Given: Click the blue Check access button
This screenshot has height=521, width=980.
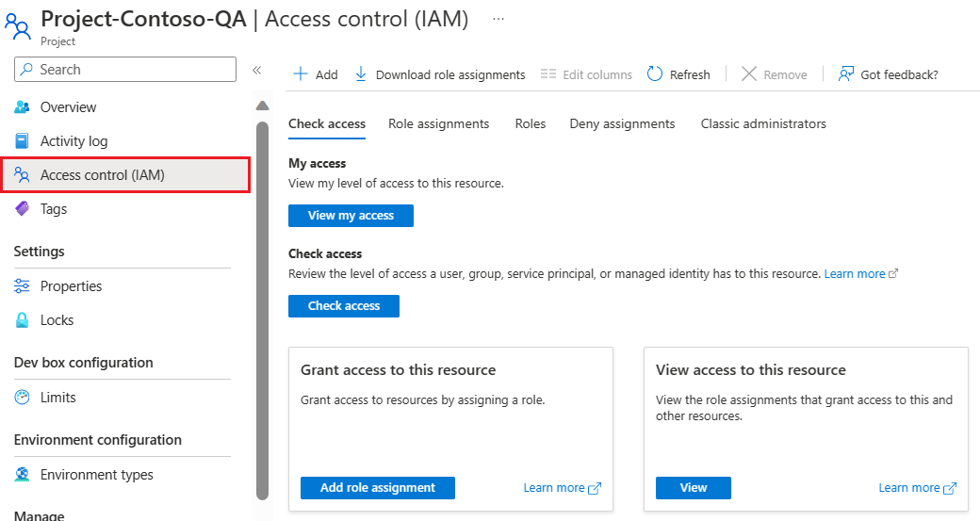Looking at the screenshot, I should tap(344, 306).
